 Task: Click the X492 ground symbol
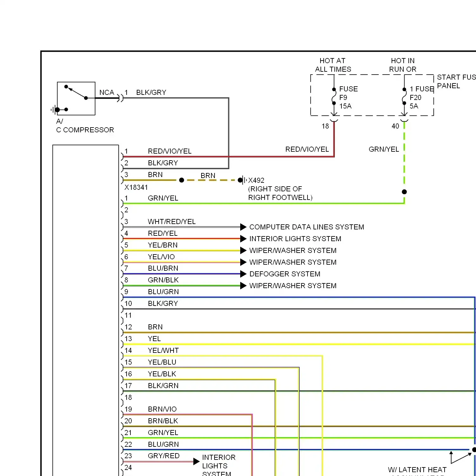tap(243, 180)
